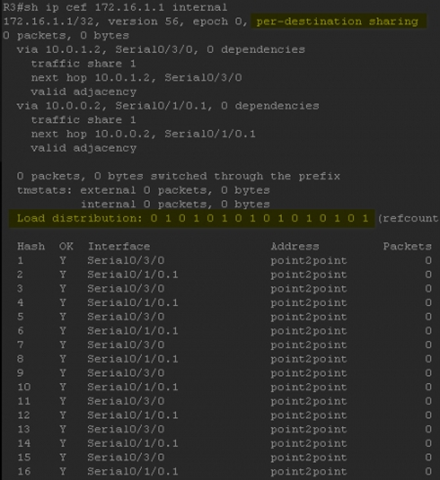
Task: Click the highlighted Load distribution line
Action: tap(192, 219)
